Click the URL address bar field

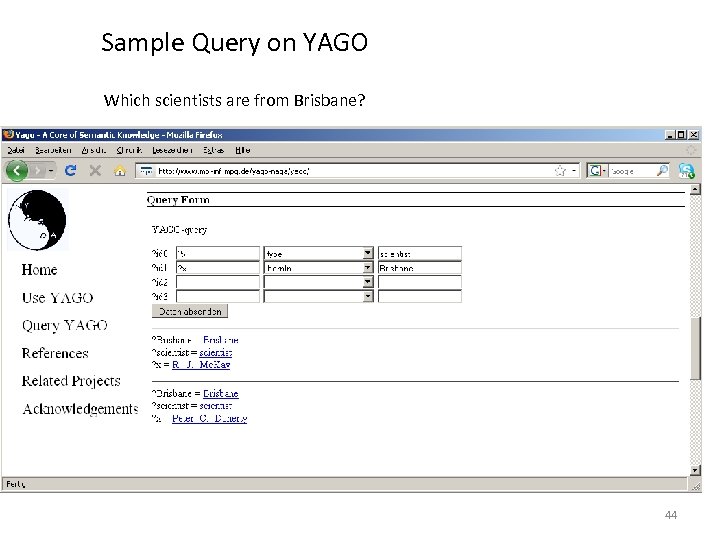(x=350, y=171)
